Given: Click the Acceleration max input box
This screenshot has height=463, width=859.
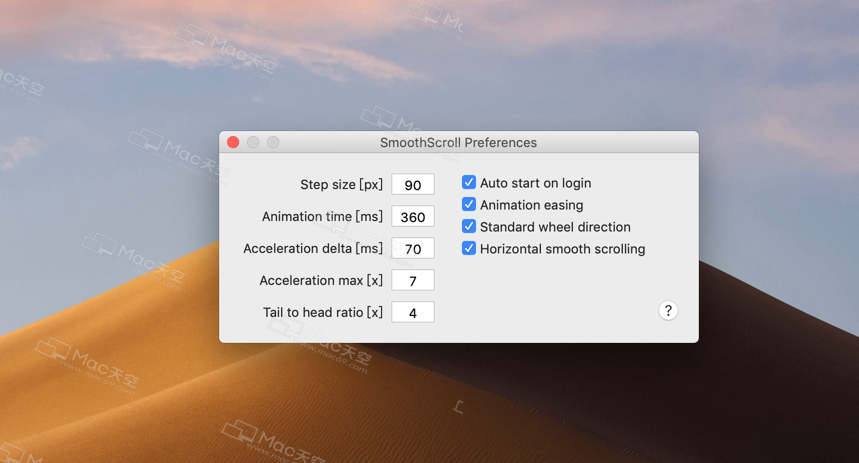Looking at the screenshot, I should [x=413, y=281].
